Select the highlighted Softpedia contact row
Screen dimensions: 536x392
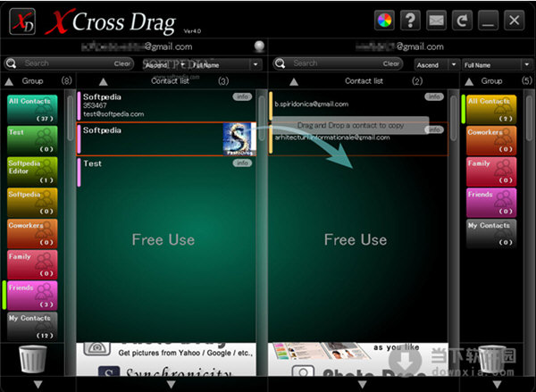pyautogui.click(x=166, y=139)
